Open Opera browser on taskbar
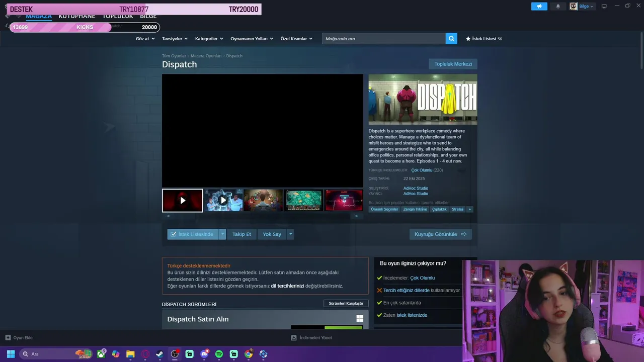Screen dimensions: 644x362 point(145,354)
